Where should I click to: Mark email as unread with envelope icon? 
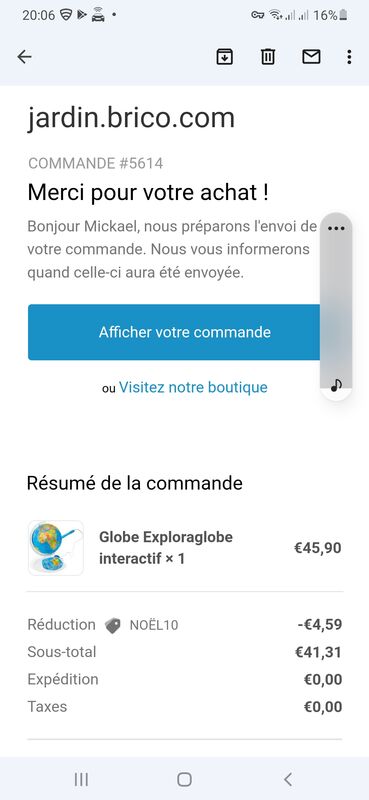click(311, 57)
